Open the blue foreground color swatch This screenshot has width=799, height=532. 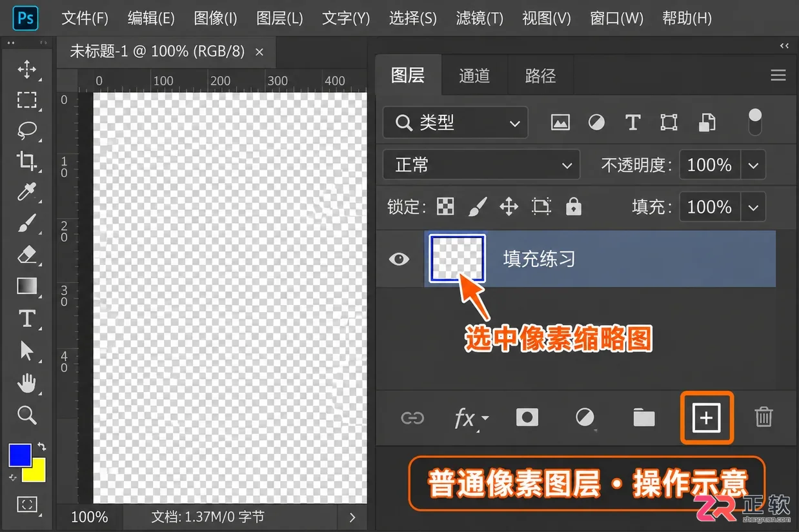pyautogui.click(x=20, y=455)
